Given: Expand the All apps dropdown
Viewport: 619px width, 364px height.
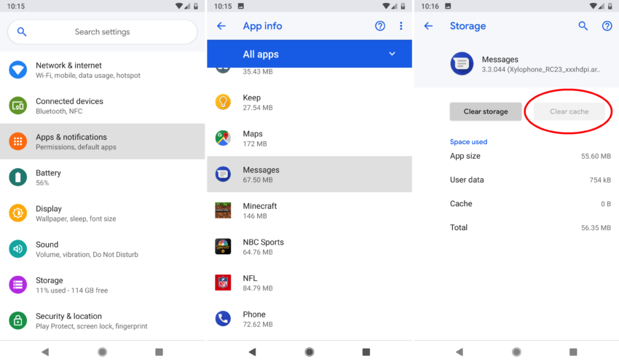Looking at the screenshot, I should tap(309, 54).
